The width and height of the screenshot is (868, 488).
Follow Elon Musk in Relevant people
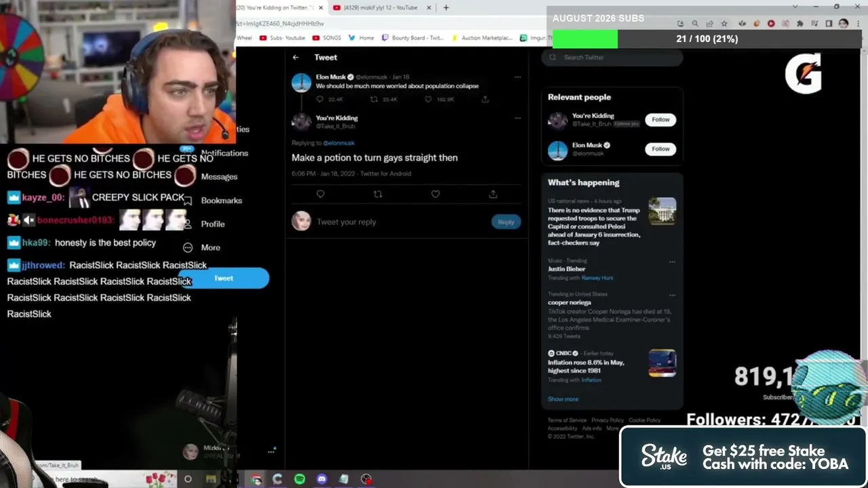[660, 149]
